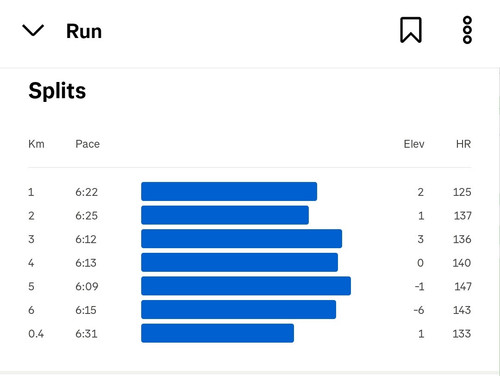Viewport: 500px width, 376px height.
Task: Click the Km column header
Action: coord(36,144)
